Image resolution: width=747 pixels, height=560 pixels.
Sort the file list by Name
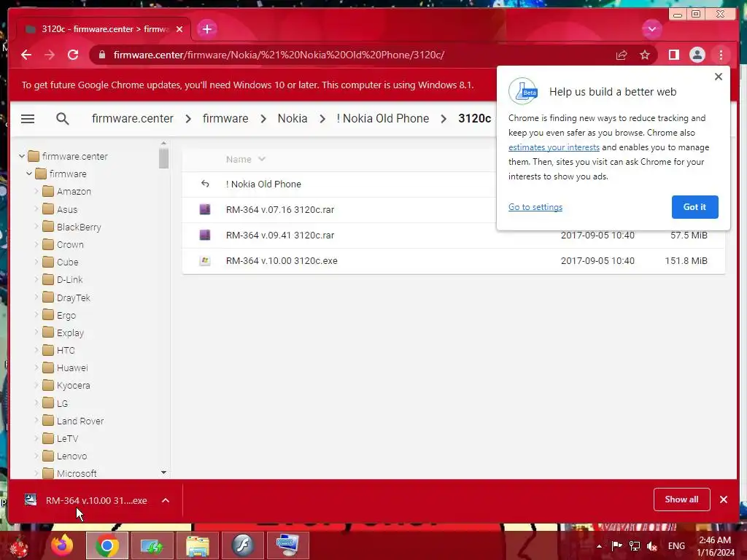(245, 159)
